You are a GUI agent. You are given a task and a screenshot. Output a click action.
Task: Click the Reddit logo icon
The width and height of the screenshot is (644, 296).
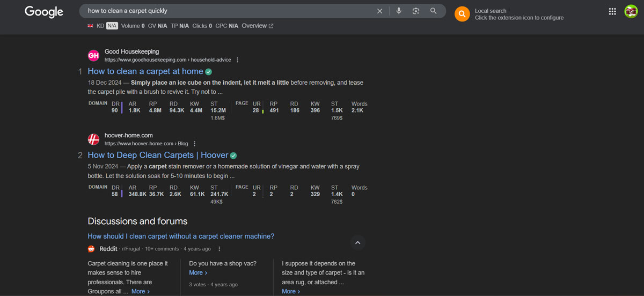pyautogui.click(x=91, y=249)
